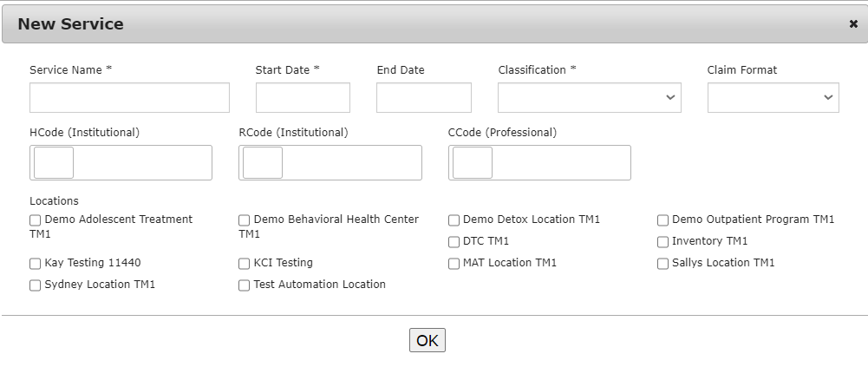Image resolution: width=868 pixels, height=367 pixels.
Task: Check Demo Adolescent Treatment TM1 location
Action: (x=36, y=220)
